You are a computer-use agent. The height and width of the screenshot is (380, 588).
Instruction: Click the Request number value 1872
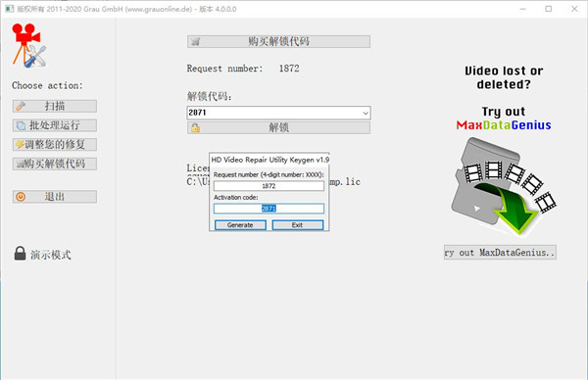(289, 69)
